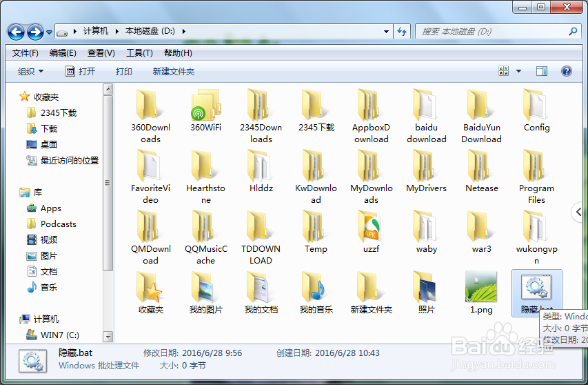Select the KwDownload folder
The image size is (588, 385).
coord(316,177)
